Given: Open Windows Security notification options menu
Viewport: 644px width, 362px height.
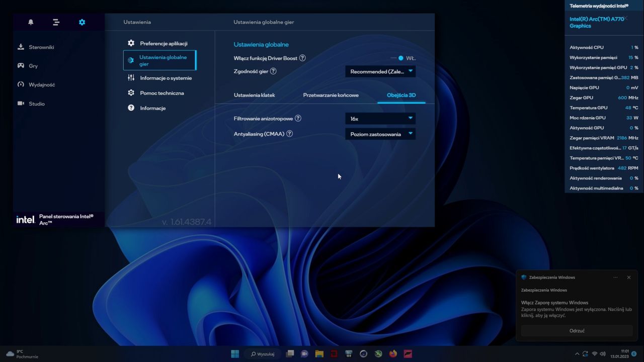Looking at the screenshot, I should (615, 278).
